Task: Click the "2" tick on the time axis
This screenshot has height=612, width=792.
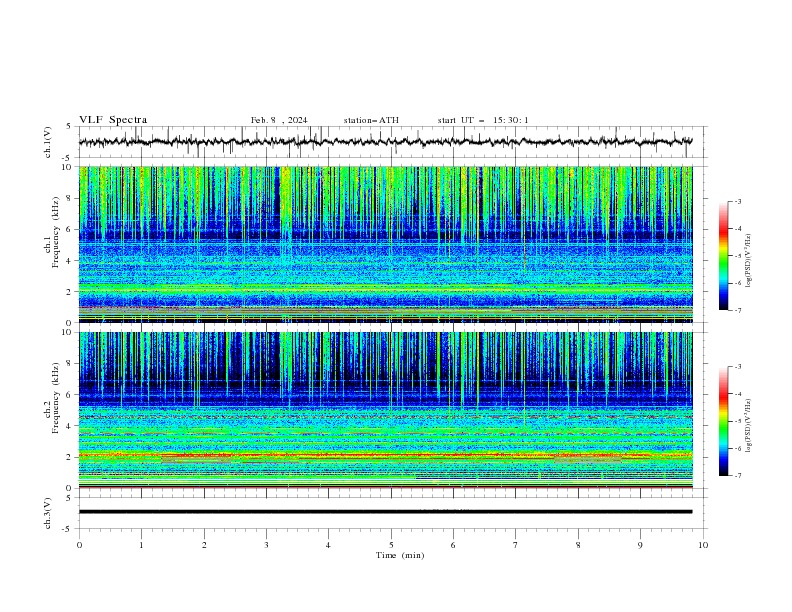Action: click(204, 545)
